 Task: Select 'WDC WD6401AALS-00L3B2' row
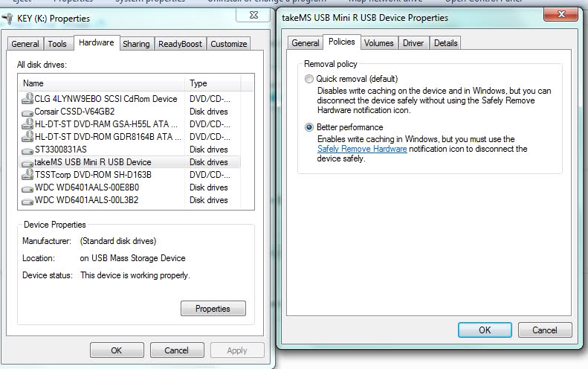click(129, 200)
